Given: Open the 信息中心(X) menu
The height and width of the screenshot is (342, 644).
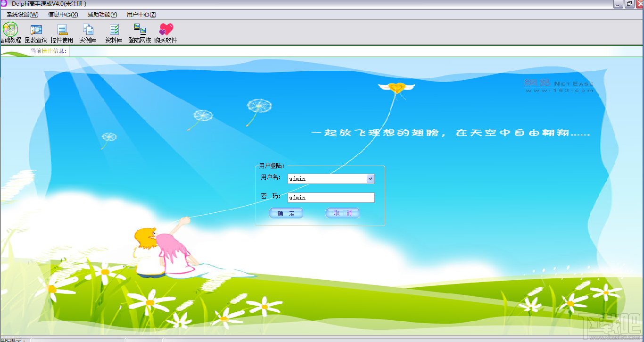Looking at the screenshot, I should pos(63,15).
